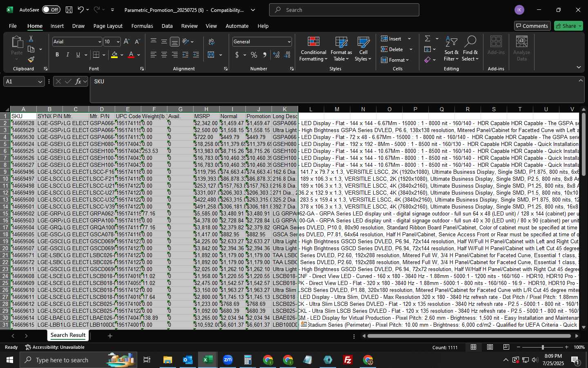
Task: Click the AutoSum sigma icon
Action: click(428, 38)
